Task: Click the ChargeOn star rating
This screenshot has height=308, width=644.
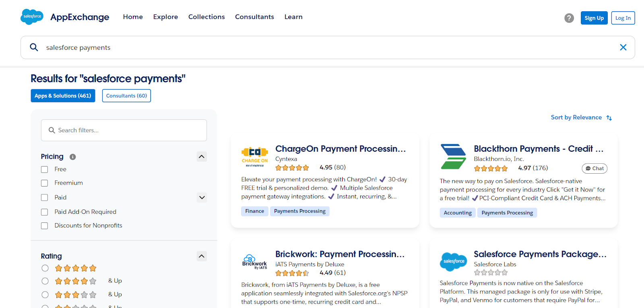Action: click(x=292, y=168)
